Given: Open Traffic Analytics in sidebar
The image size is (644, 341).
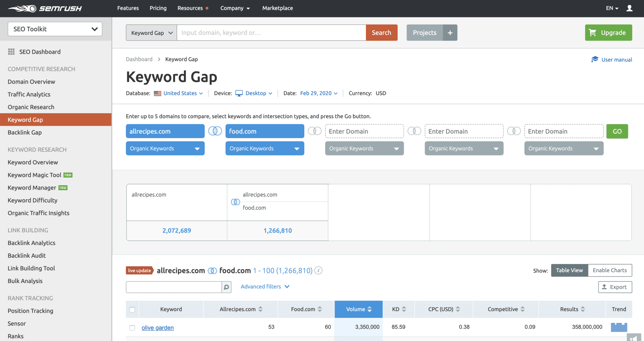Looking at the screenshot, I should [x=29, y=95].
